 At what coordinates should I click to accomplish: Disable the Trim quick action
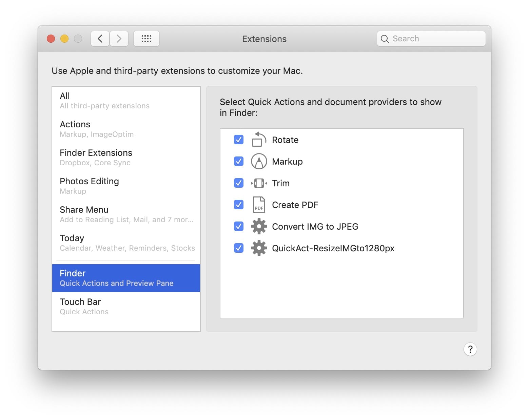[238, 183]
